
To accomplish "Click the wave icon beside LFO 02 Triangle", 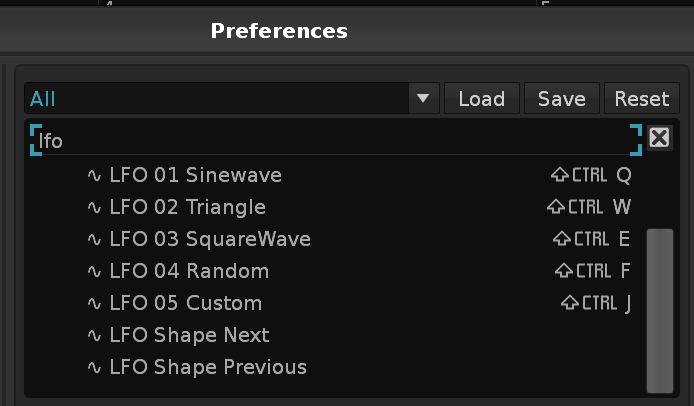I will (x=95, y=207).
